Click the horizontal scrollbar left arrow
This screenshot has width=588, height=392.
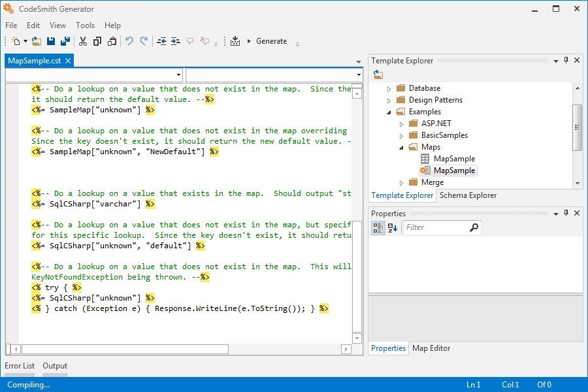click(16, 350)
